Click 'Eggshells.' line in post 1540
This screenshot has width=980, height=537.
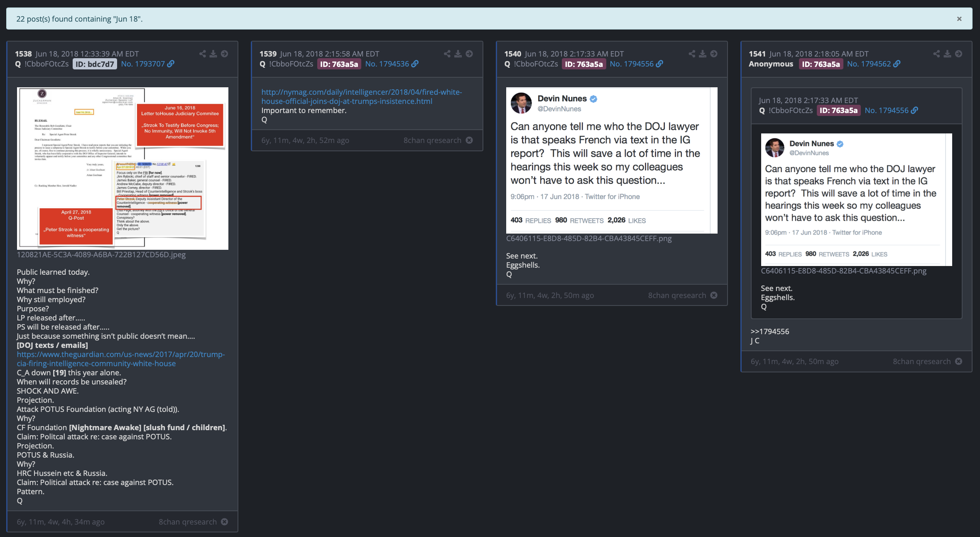click(x=523, y=265)
